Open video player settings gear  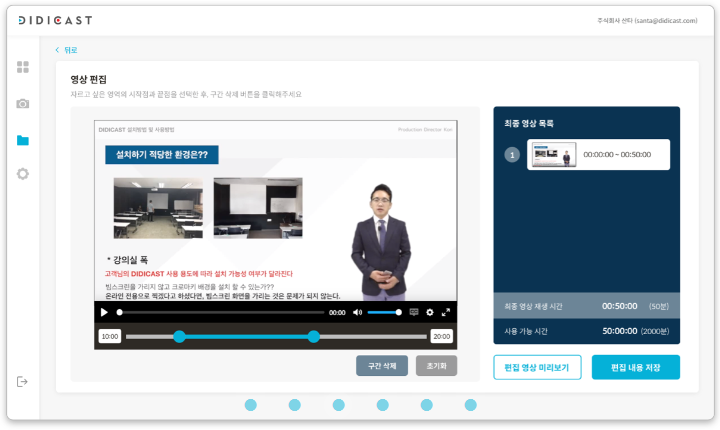[x=430, y=312]
